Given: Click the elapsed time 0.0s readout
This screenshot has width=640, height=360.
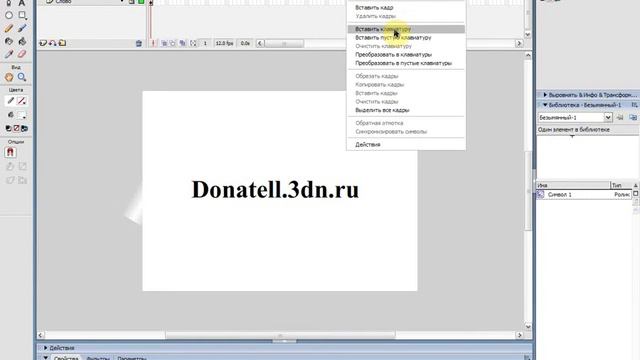Looking at the screenshot, I should (x=245, y=43).
